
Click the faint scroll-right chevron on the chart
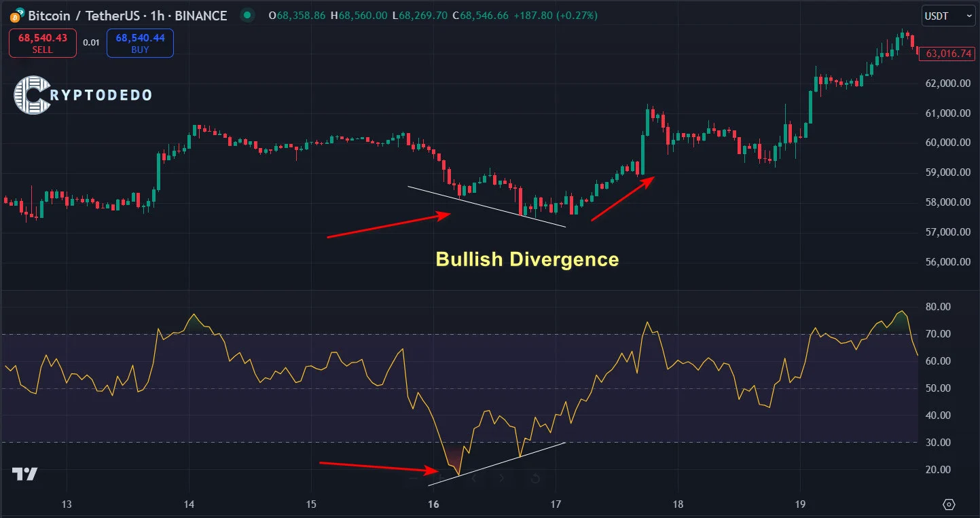point(503,479)
